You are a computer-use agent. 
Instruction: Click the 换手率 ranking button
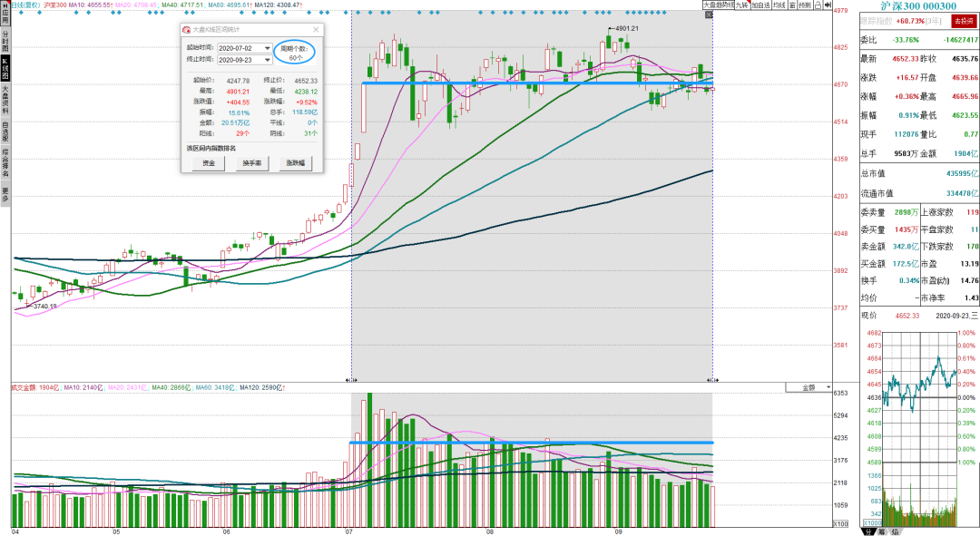coord(252,163)
